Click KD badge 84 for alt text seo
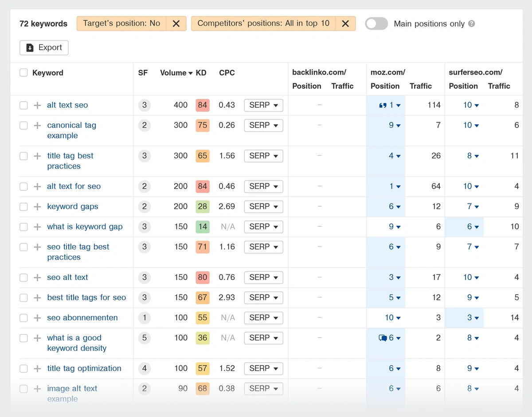 [202, 105]
